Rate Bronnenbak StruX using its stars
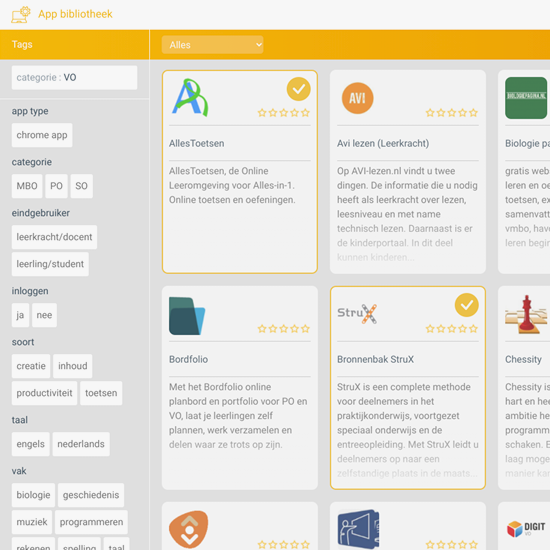The width and height of the screenshot is (550, 550). pos(452,329)
